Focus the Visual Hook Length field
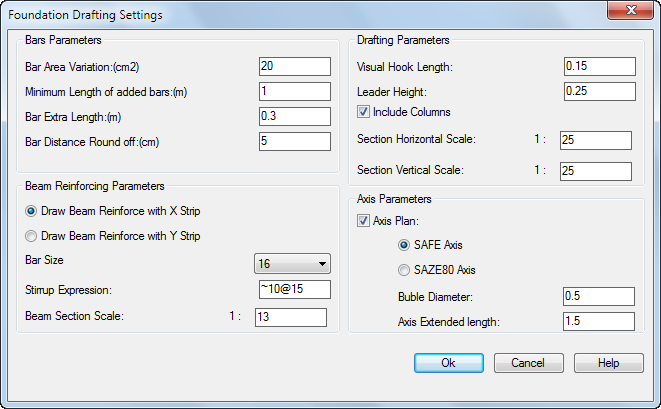661x409 pixels. click(600, 66)
